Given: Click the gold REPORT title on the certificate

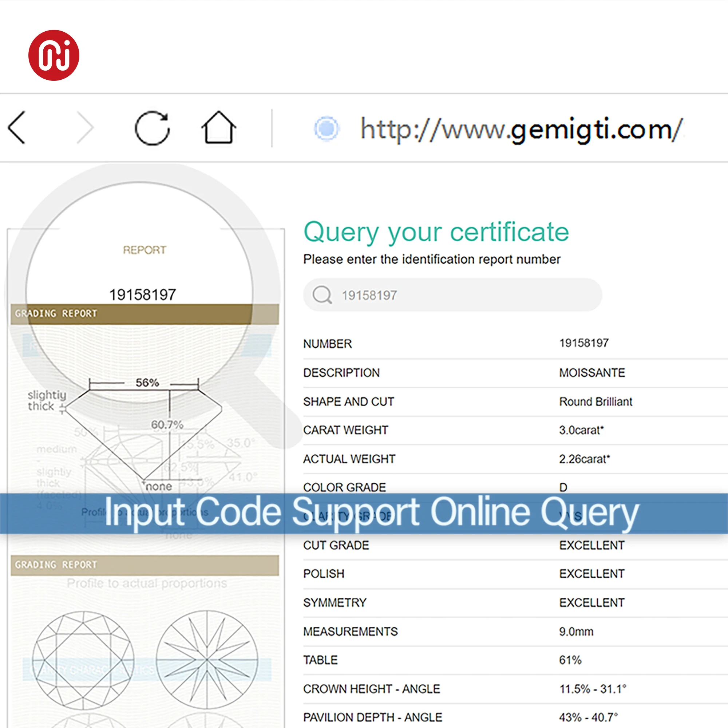Looking at the screenshot, I should click(x=144, y=250).
